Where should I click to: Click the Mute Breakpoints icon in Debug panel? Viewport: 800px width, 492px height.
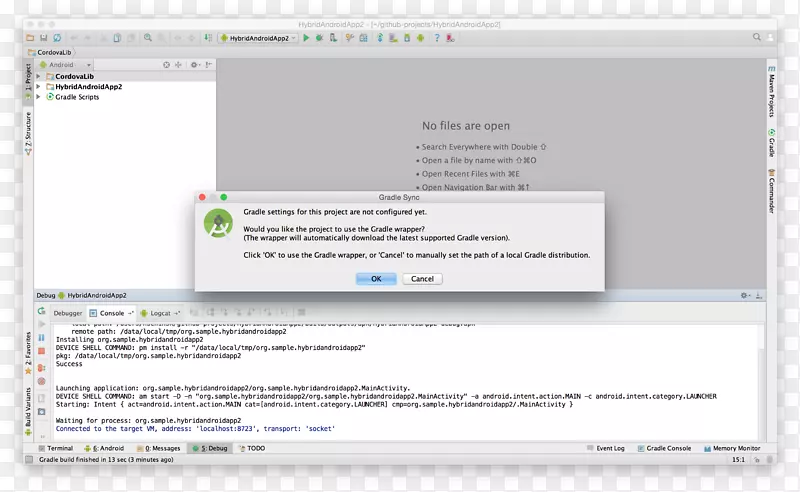click(x=41, y=381)
